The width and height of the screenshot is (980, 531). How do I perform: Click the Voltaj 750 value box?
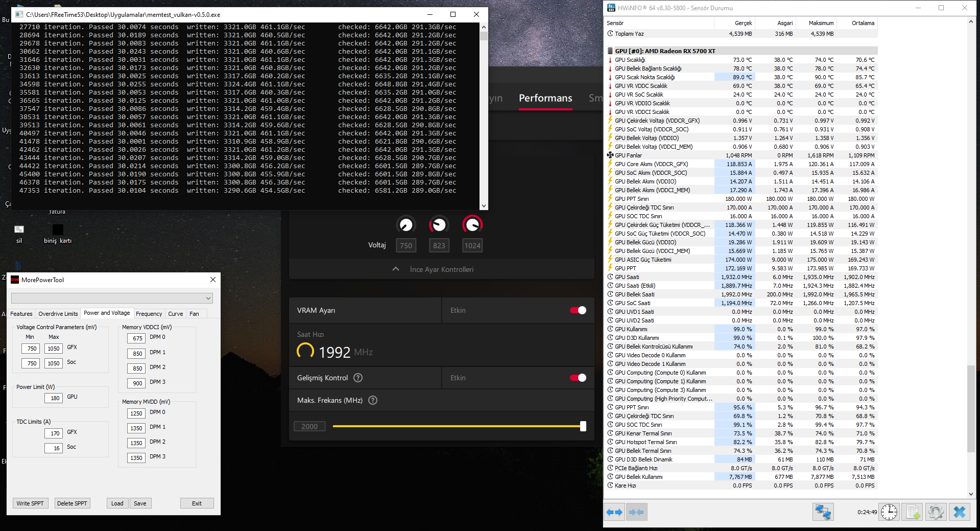click(x=406, y=246)
